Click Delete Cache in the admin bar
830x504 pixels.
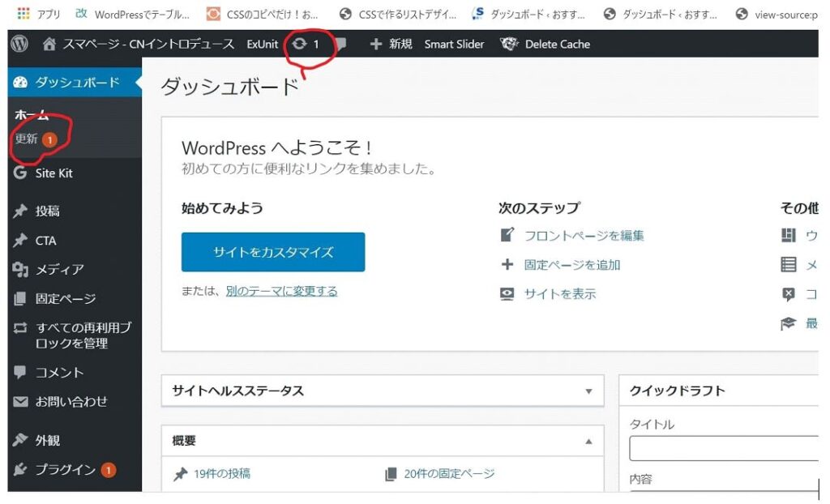558,44
